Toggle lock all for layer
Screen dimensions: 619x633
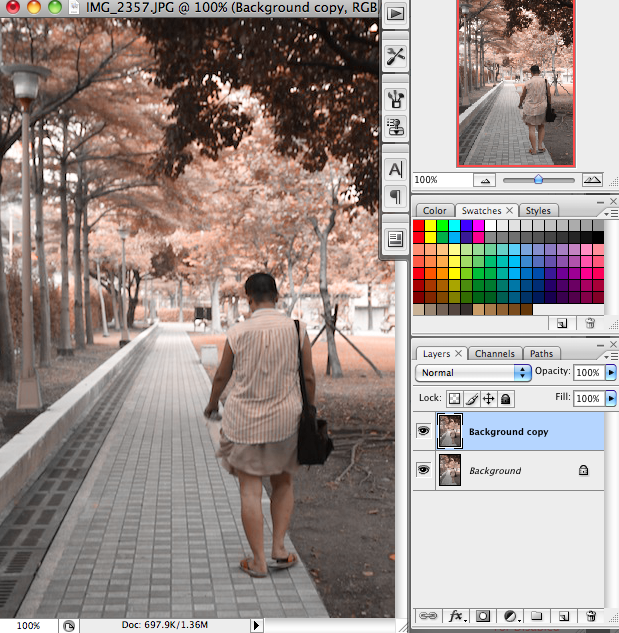click(x=506, y=399)
